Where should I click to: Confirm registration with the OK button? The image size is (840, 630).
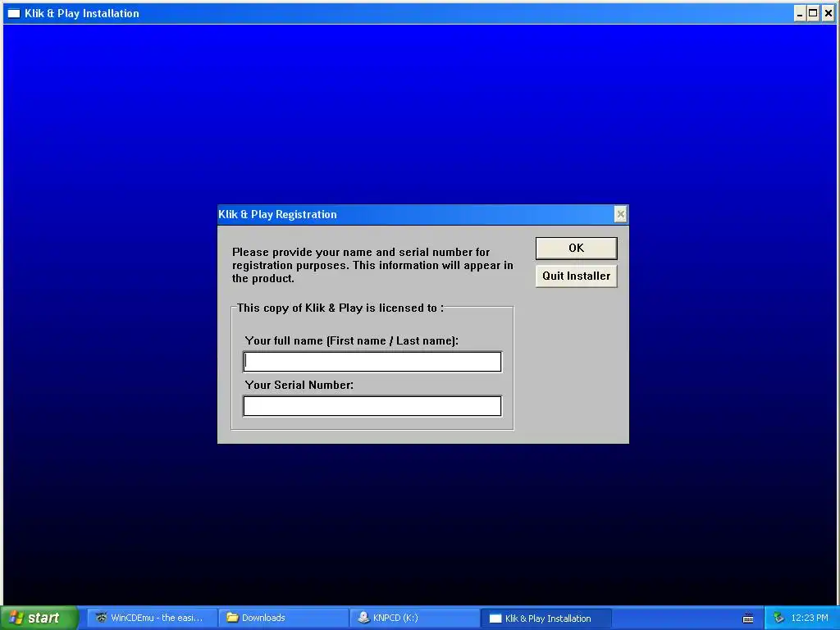[x=576, y=248]
